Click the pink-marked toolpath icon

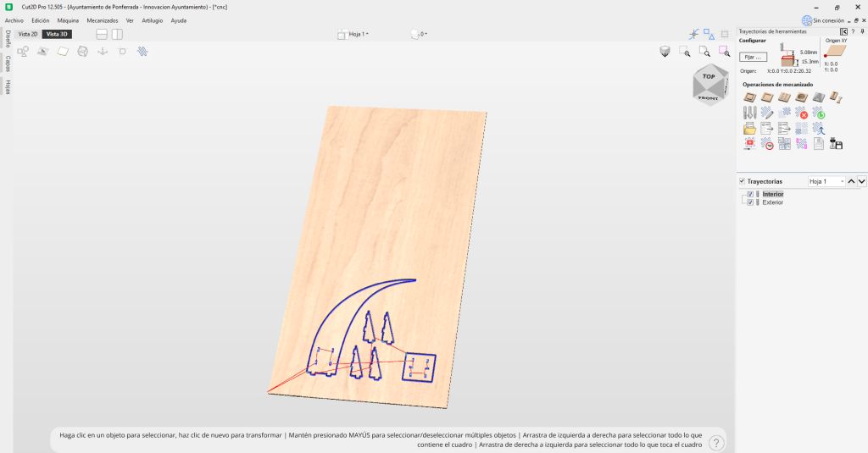tap(801, 144)
